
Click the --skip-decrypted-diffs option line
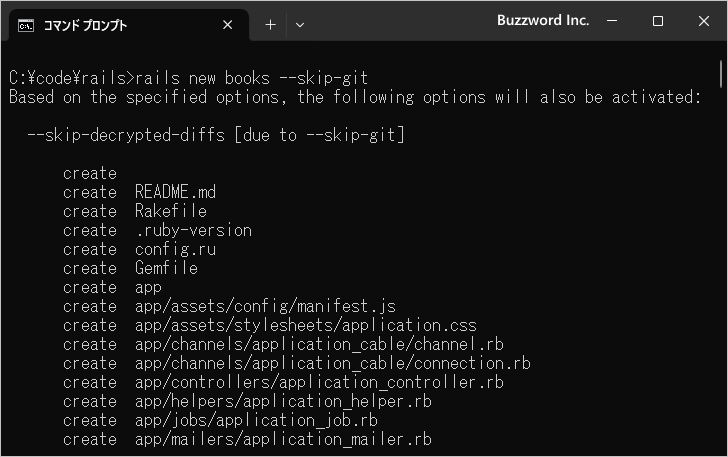tap(216, 135)
